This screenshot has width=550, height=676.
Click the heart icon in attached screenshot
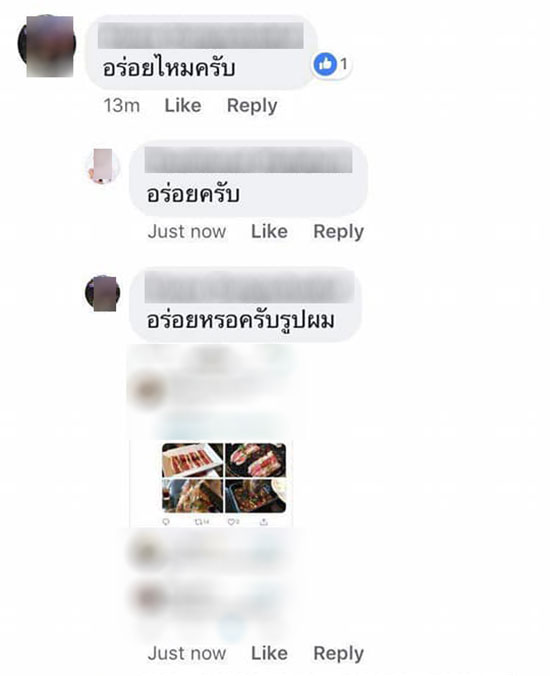click(x=233, y=522)
